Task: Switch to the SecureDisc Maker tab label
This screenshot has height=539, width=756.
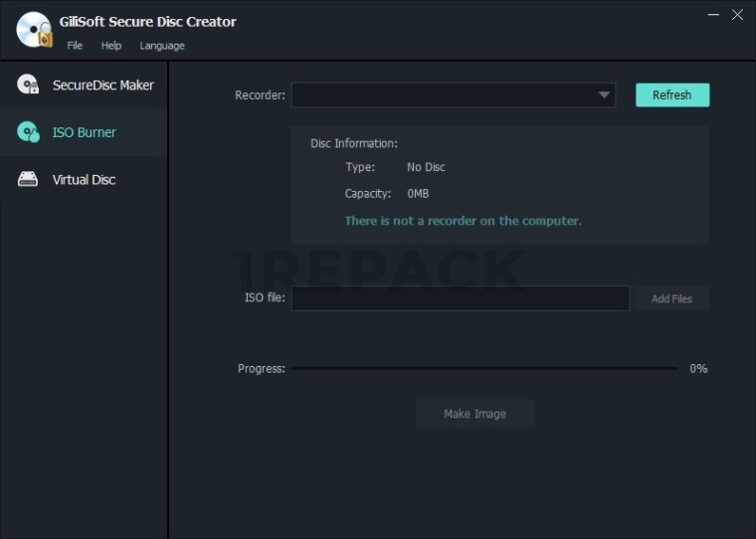Action: (x=102, y=86)
